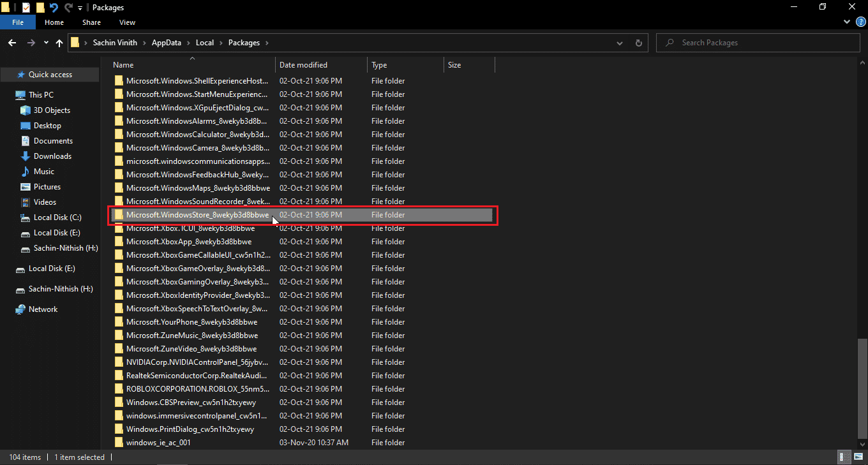Open Documents in the sidebar

pos(53,141)
